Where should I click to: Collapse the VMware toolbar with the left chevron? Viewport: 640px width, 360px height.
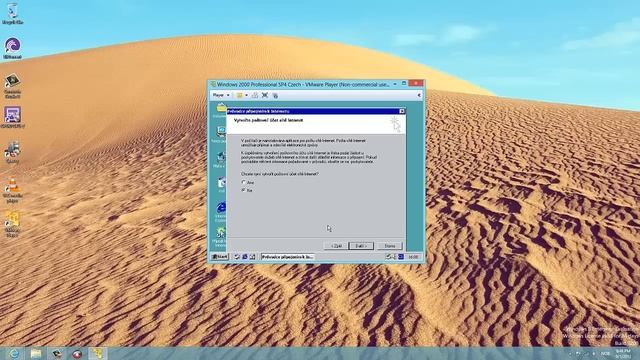pyautogui.click(x=419, y=95)
